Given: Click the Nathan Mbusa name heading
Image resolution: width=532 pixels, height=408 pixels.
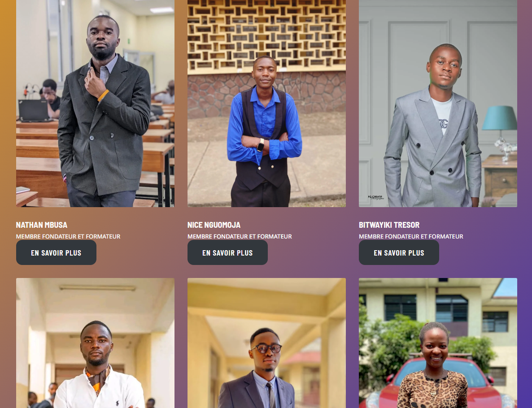Looking at the screenshot, I should point(42,225).
